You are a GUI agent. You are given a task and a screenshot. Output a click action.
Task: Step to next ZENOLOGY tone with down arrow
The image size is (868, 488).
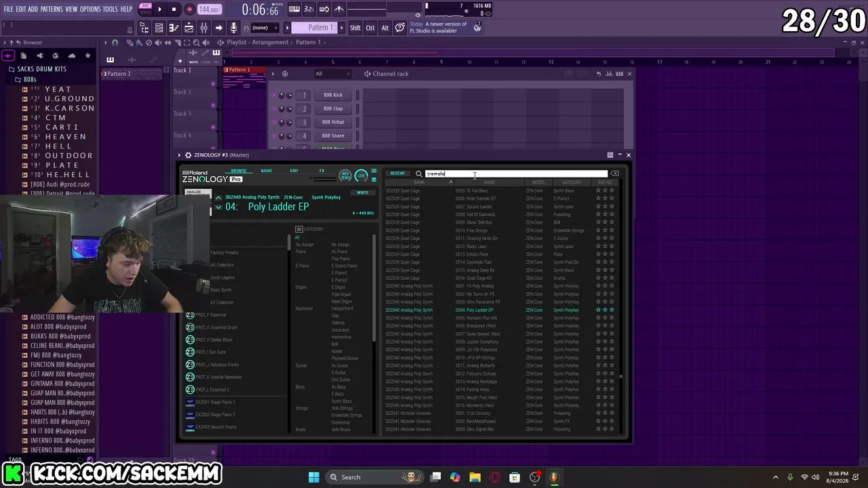point(218,206)
